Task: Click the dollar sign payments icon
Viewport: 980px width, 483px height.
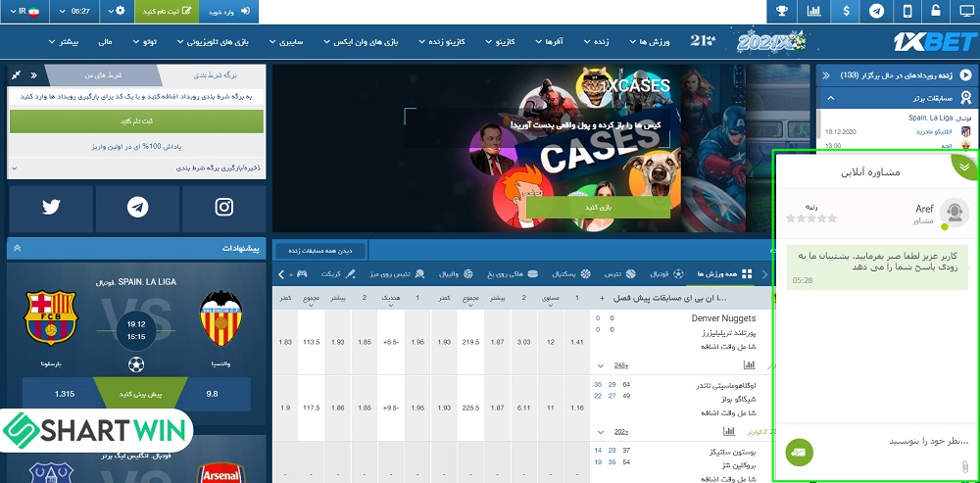Action: coord(845,12)
